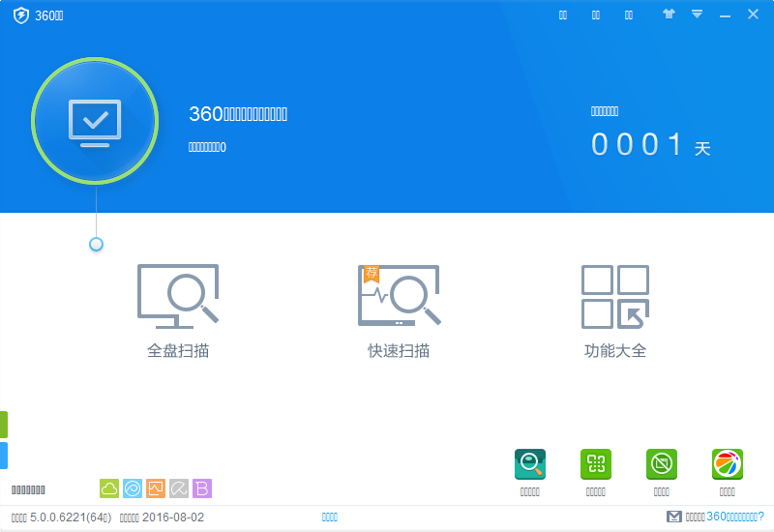774x532 pixels.
Task: Open the all features (功能大全) panel
Action: [x=615, y=310]
